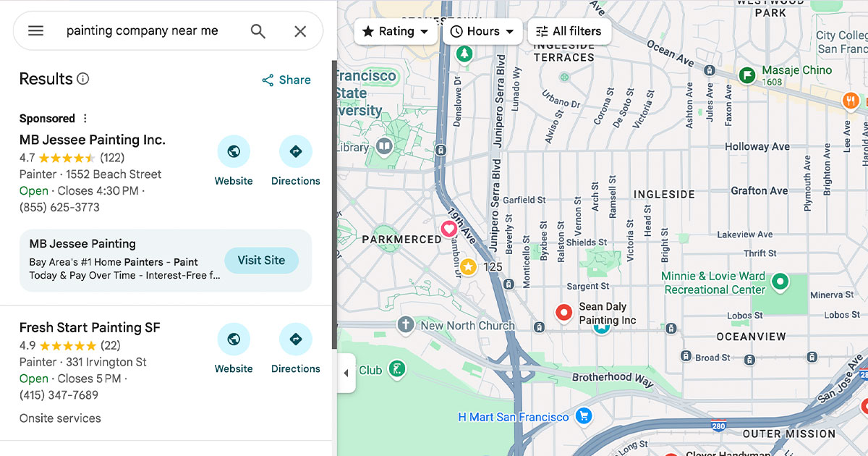
Task: Expand the Rating filter dropdown
Action: 396,32
